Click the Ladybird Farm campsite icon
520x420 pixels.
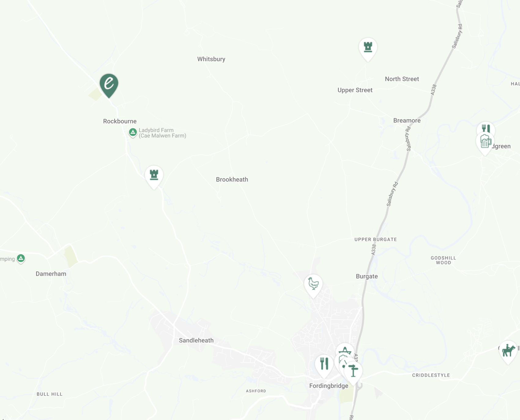(x=133, y=133)
